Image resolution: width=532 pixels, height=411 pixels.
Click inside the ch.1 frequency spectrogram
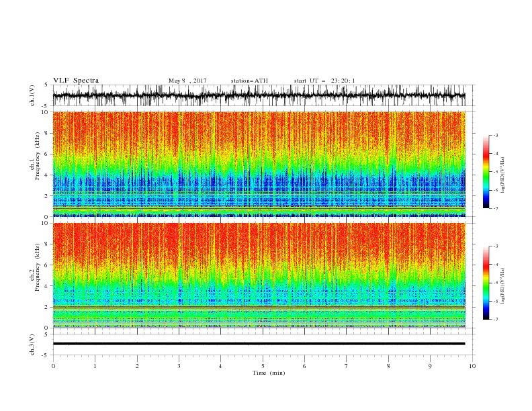click(x=259, y=164)
